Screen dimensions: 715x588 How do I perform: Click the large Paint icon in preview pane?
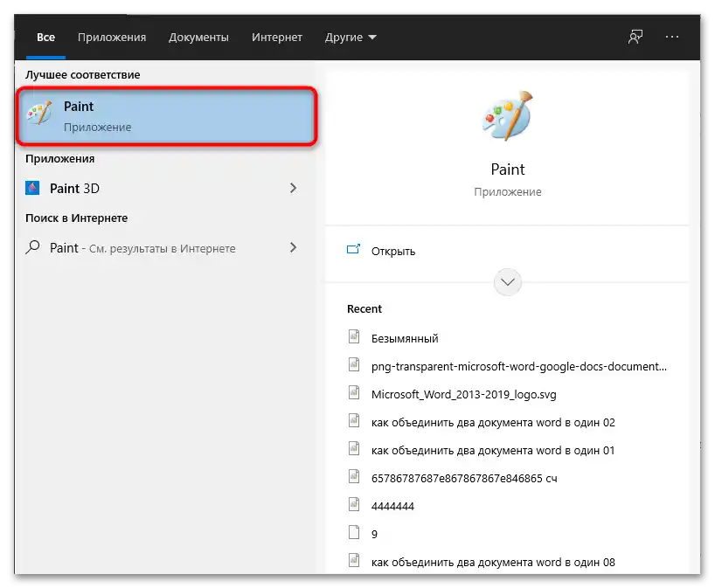coord(508,116)
